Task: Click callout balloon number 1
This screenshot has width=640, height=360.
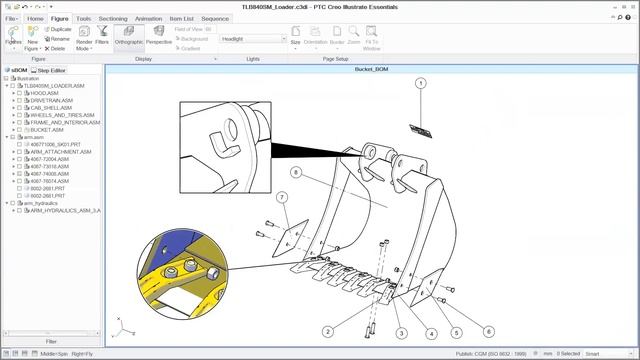Action: pos(421,83)
